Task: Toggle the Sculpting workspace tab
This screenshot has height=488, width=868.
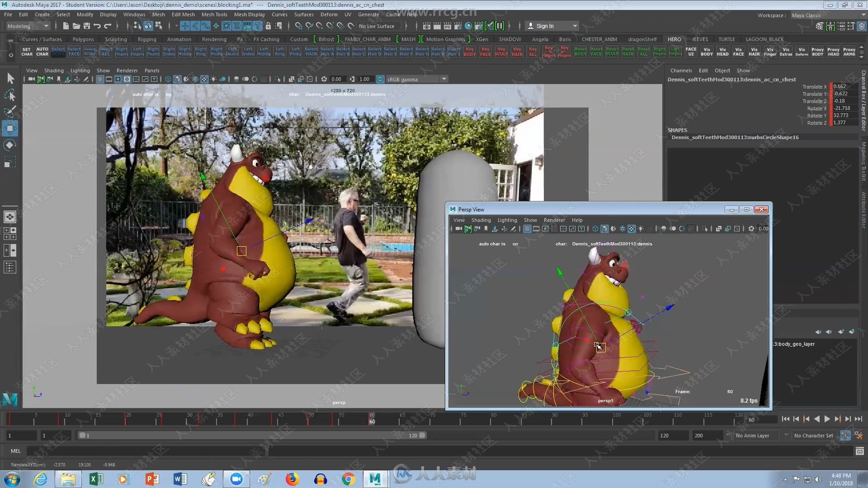Action: (x=116, y=39)
